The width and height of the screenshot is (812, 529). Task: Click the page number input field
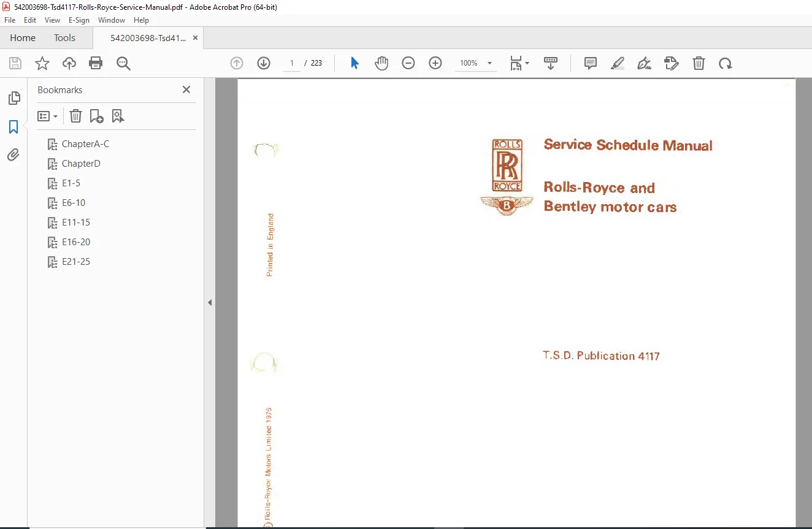[x=292, y=63]
